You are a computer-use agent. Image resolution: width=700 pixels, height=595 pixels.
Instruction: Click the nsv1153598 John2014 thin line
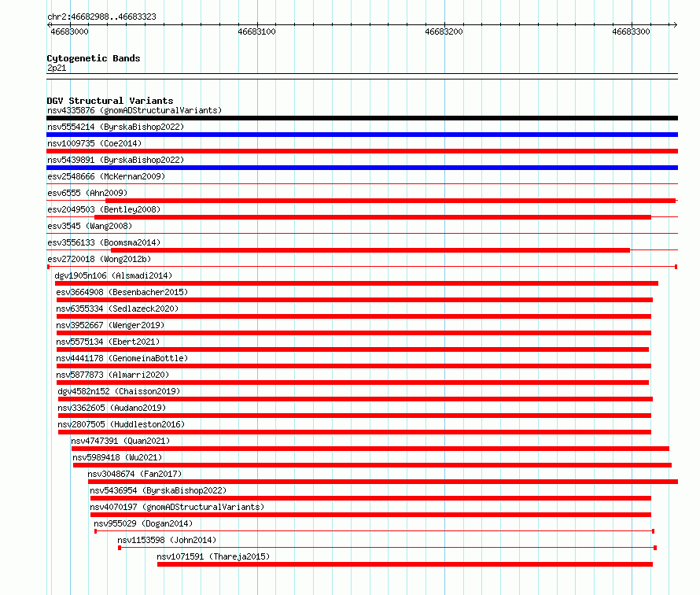point(388,548)
